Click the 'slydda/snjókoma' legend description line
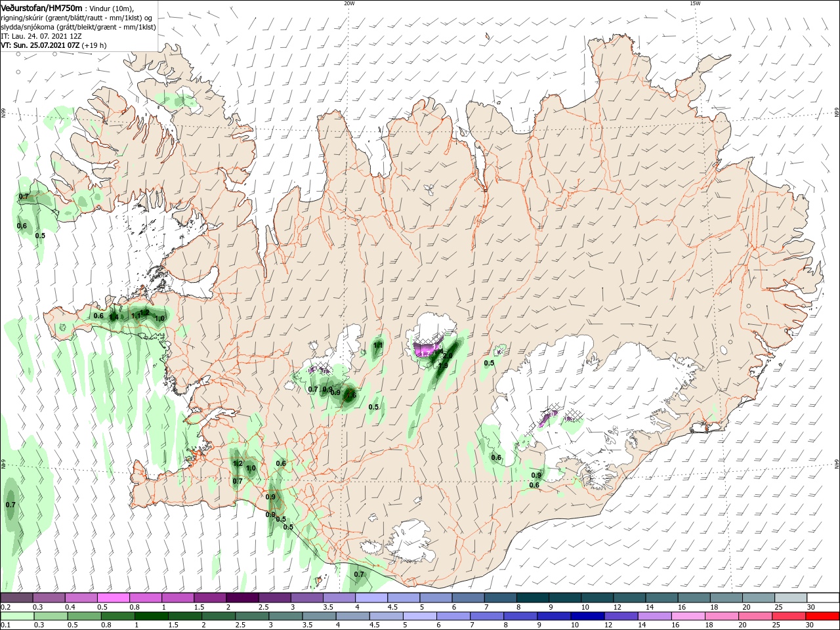This screenshot has width=840, height=630. (78, 27)
